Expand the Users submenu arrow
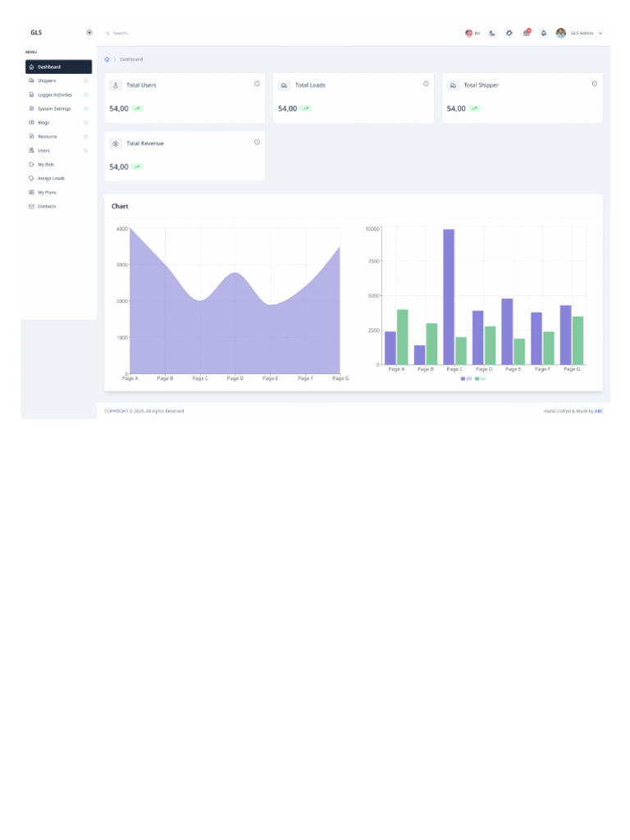The image size is (630, 840). tap(85, 151)
